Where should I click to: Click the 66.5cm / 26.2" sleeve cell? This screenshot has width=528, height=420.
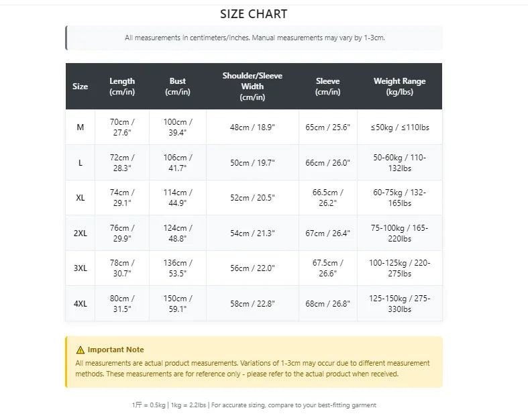point(327,198)
